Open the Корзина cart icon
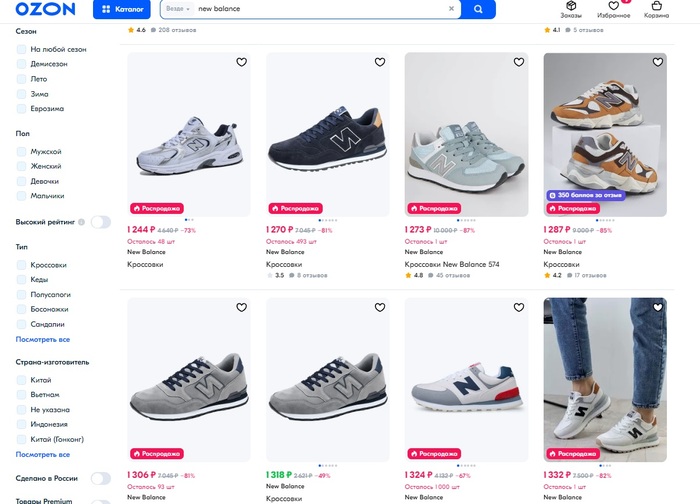This screenshot has height=504, width=700. [657, 9]
